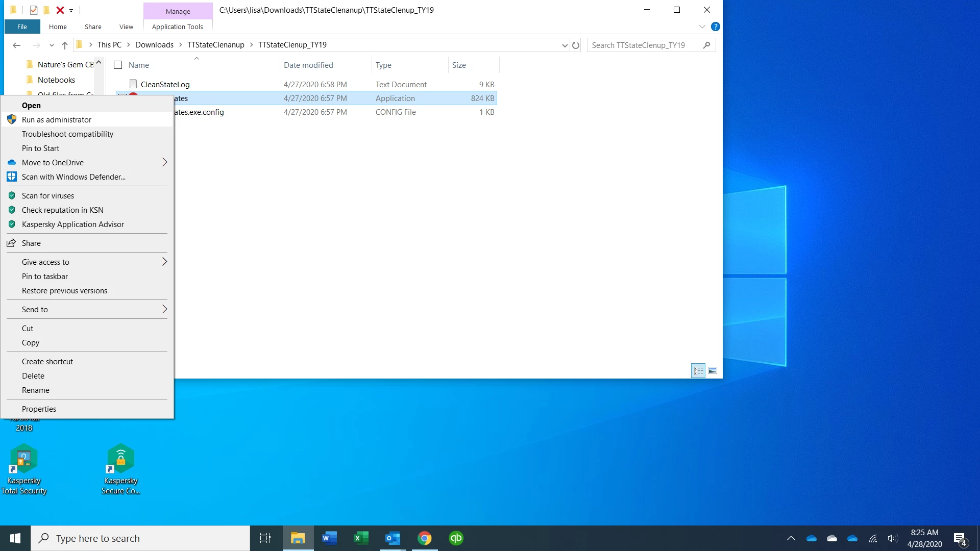The width and height of the screenshot is (980, 551).
Task: Open Properties from the context menu
Action: (x=87, y=409)
